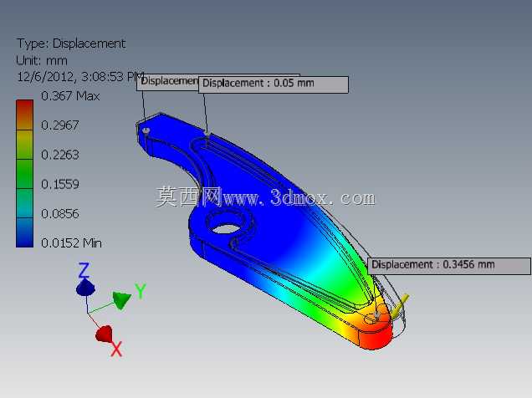Viewport: 532px width, 398px height.
Task: Click the small probe hole at part's upper-left end
Action: 146,130
